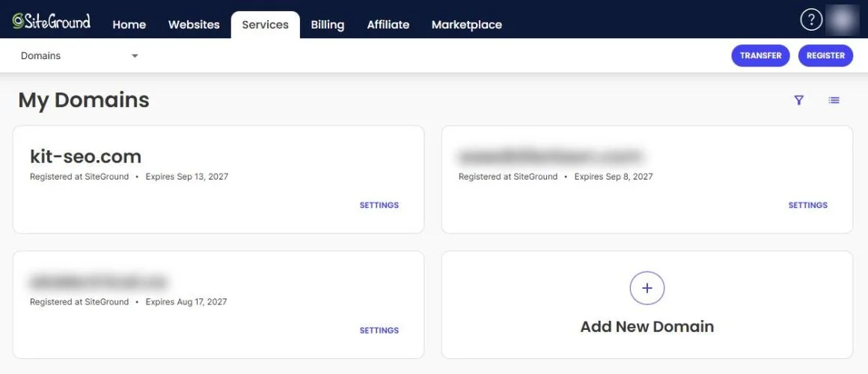This screenshot has width=868, height=374.
Task: Switch to the Affiliate tab
Action: 388,25
